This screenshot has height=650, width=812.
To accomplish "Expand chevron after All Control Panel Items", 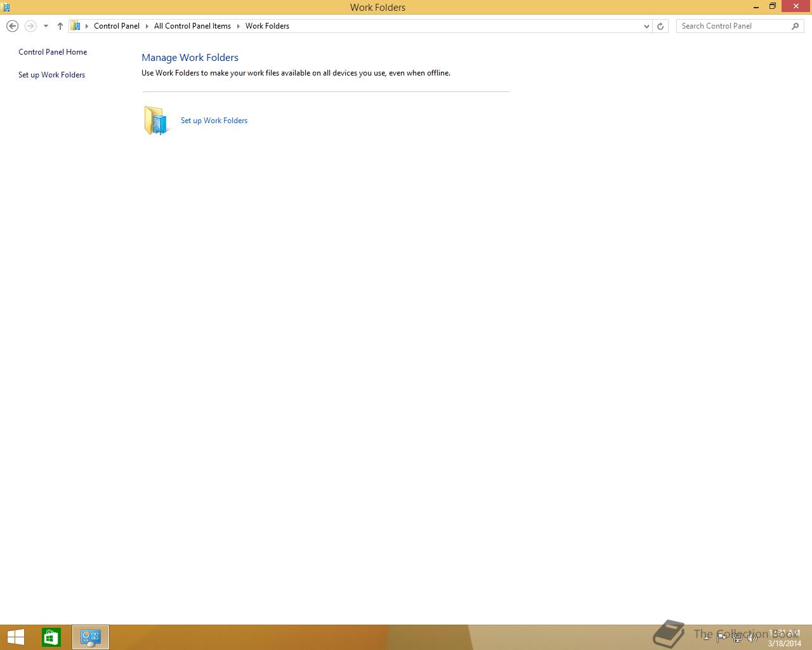I will [239, 26].
